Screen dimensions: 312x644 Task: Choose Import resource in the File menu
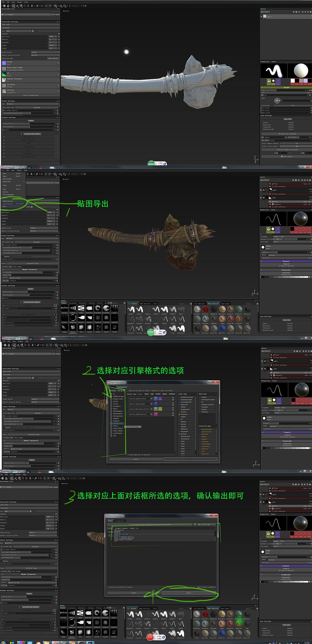(13, 201)
